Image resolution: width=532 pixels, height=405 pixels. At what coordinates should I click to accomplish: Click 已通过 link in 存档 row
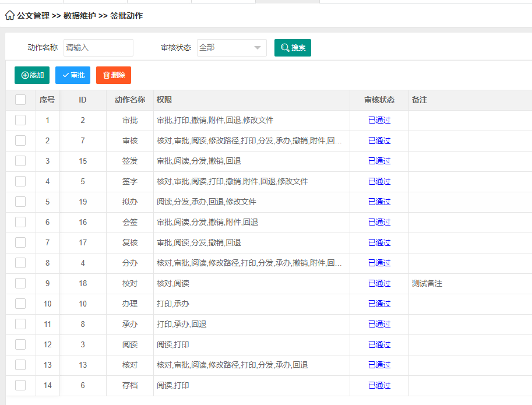tap(379, 385)
